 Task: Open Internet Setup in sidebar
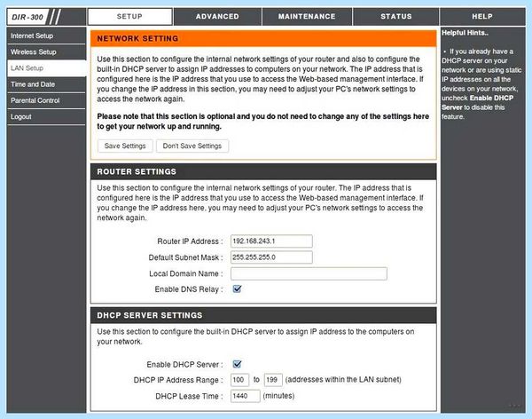pos(46,36)
